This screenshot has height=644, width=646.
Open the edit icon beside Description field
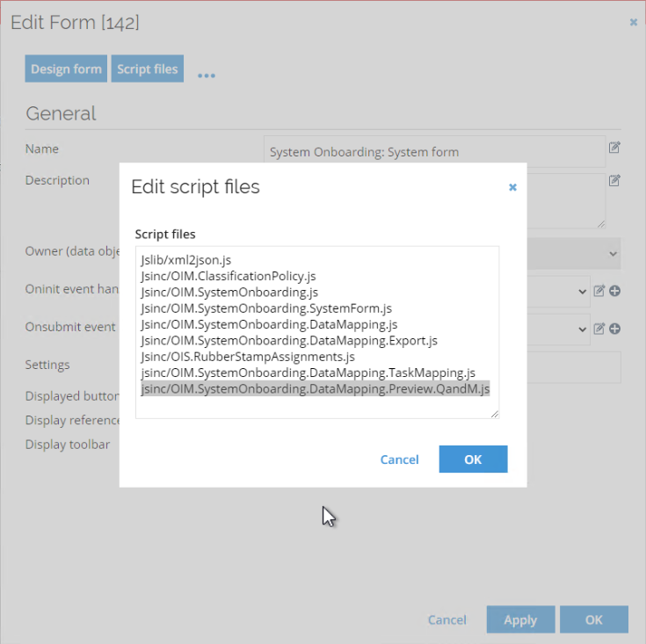point(614,180)
